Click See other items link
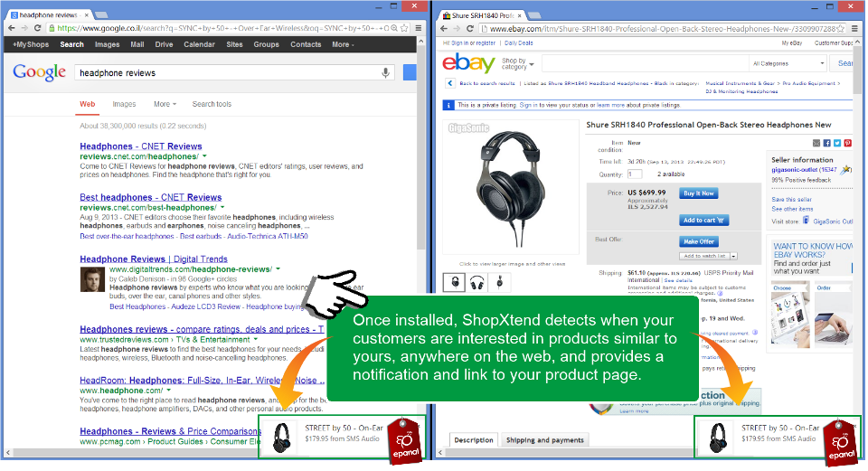This screenshot has width=868, height=471. click(x=792, y=209)
